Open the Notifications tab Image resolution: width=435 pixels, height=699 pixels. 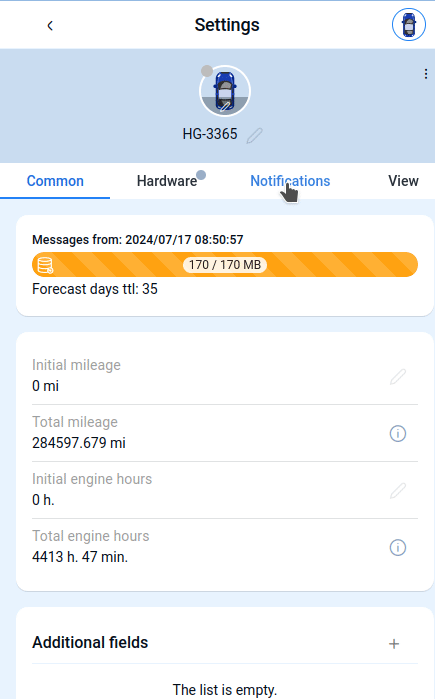tap(290, 181)
